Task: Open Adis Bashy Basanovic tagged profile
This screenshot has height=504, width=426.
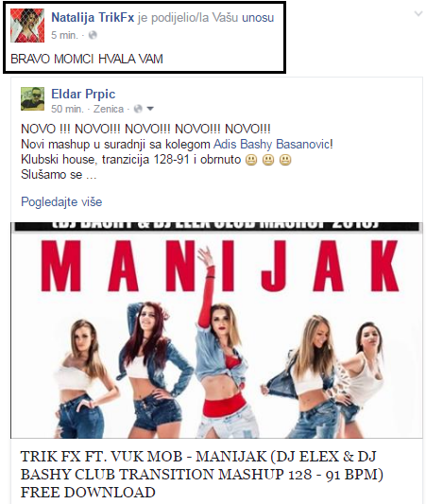Action: pyautogui.click(x=273, y=144)
